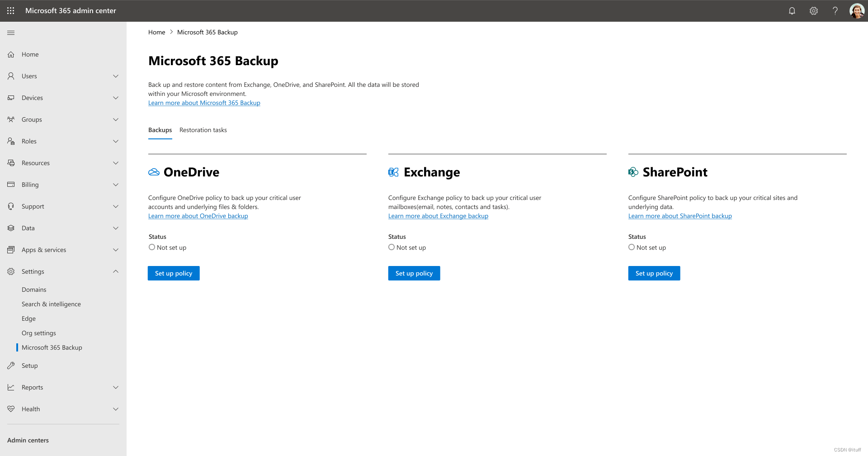Switch to the Restoration tasks tab
This screenshot has width=868, height=456.
203,130
